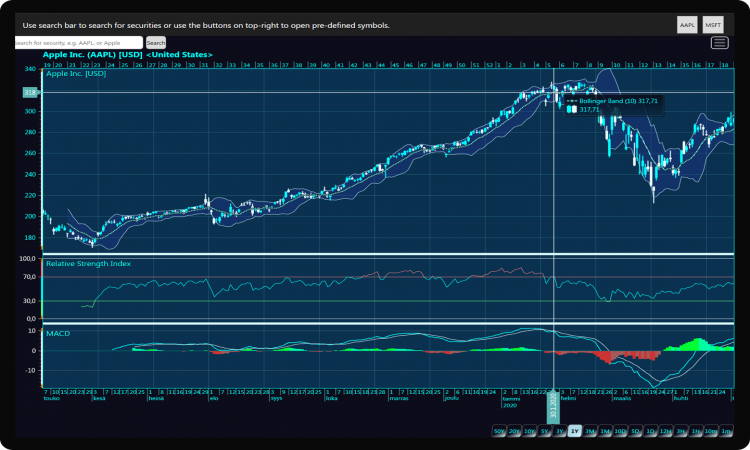750x450 pixels.
Task: Click the 30,0 RSI axis label
Action: click(30, 301)
